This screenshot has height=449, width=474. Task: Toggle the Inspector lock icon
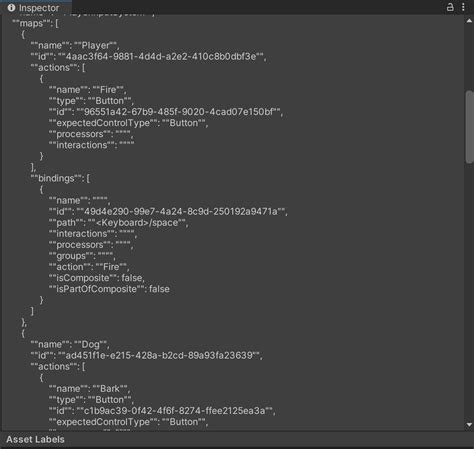(450, 7)
